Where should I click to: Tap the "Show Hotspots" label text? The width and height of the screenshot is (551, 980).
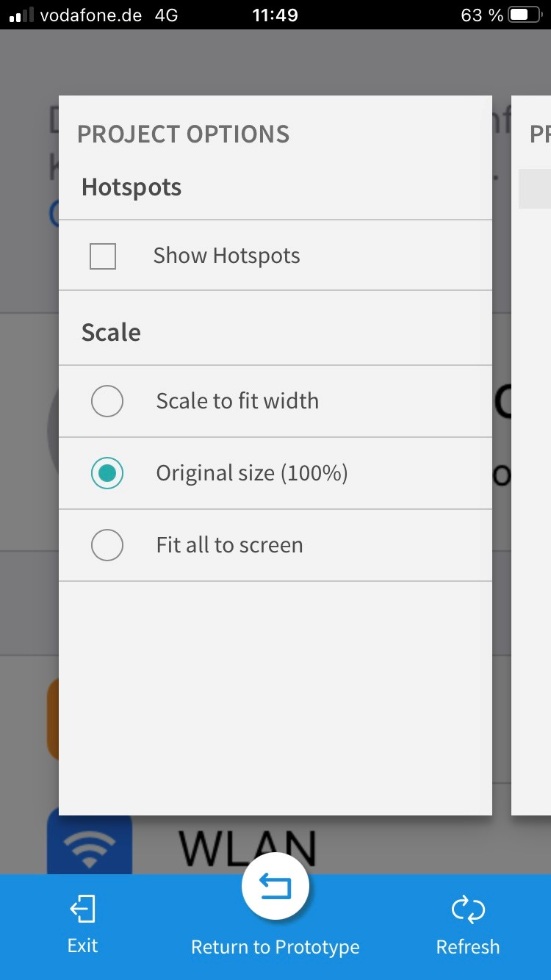pos(226,256)
